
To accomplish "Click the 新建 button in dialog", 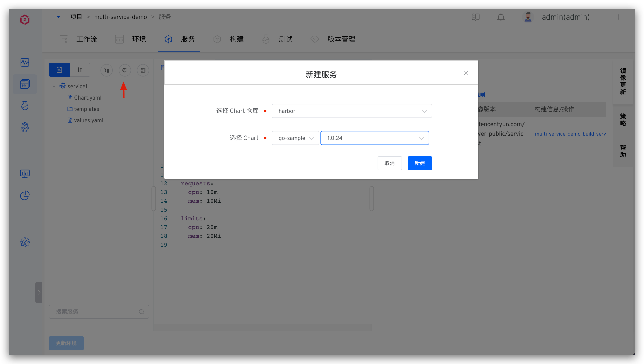I will click(419, 163).
